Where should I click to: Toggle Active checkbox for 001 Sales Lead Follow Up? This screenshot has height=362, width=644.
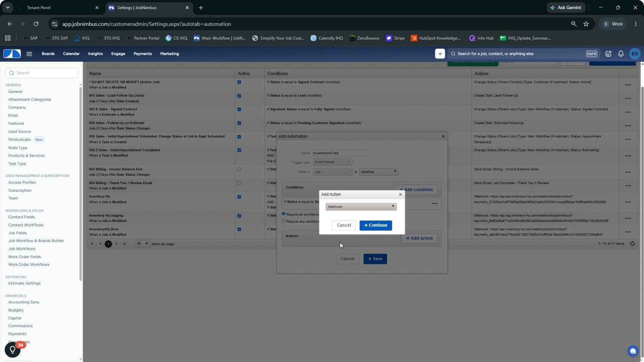[x=239, y=96]
